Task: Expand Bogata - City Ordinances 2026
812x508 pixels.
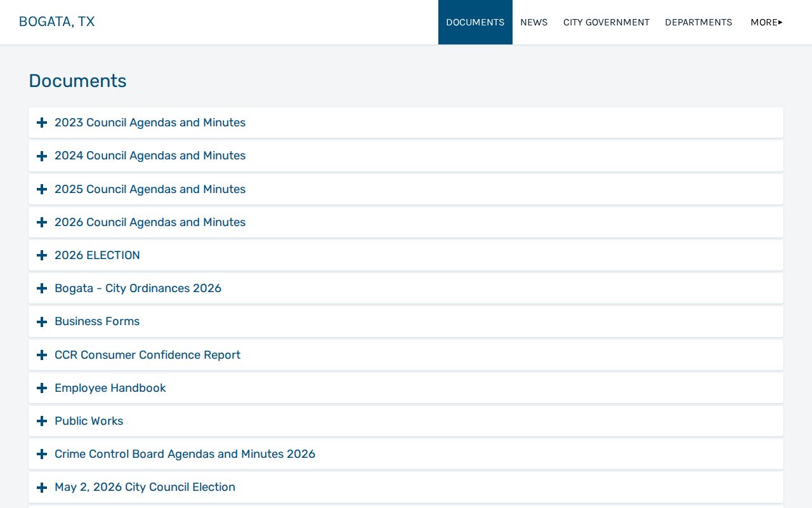Action: tap(406, 288)
